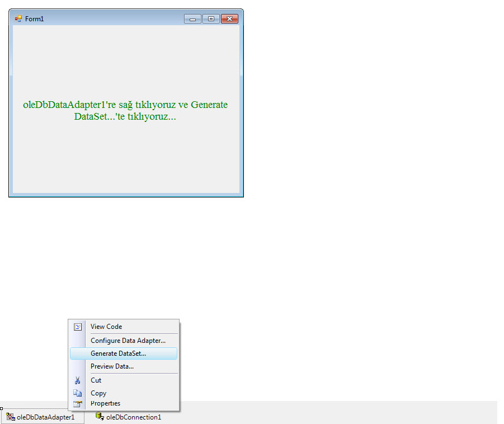The width and height of the screenshot is (504, 424).
Task: Click the Form1 title bar text
Action: coord(34,19)
